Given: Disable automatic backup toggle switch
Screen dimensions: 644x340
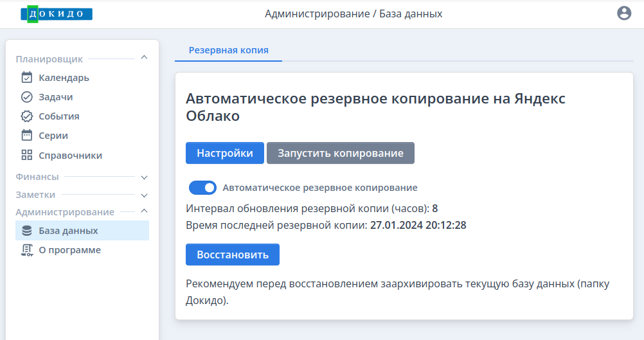Looking at the screenshot, I should coord(202,188).
